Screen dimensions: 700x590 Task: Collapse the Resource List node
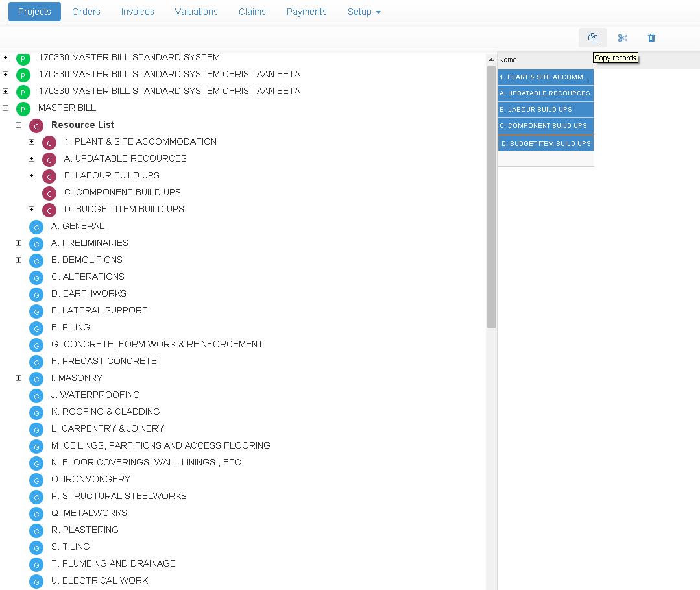click(18, 125)
